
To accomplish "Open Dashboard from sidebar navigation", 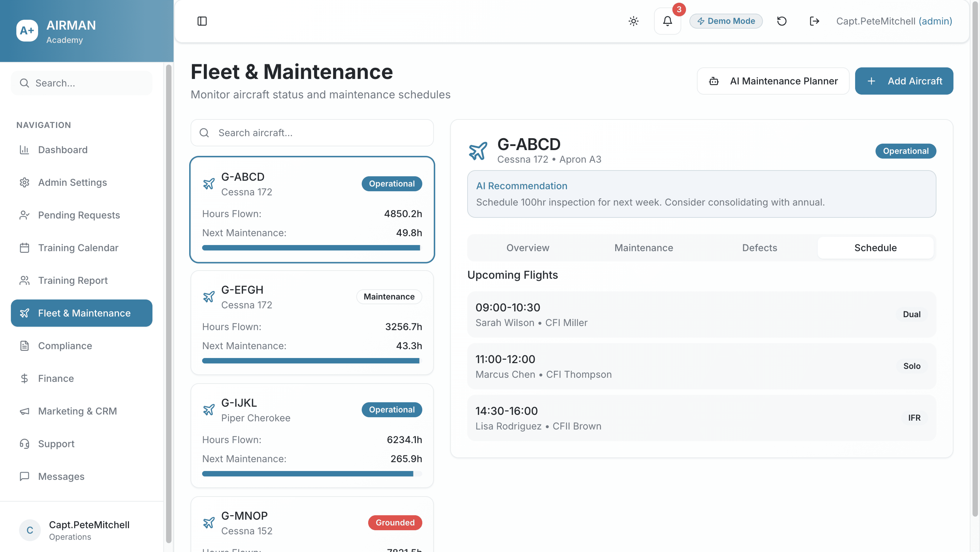I will coord(63,150).
